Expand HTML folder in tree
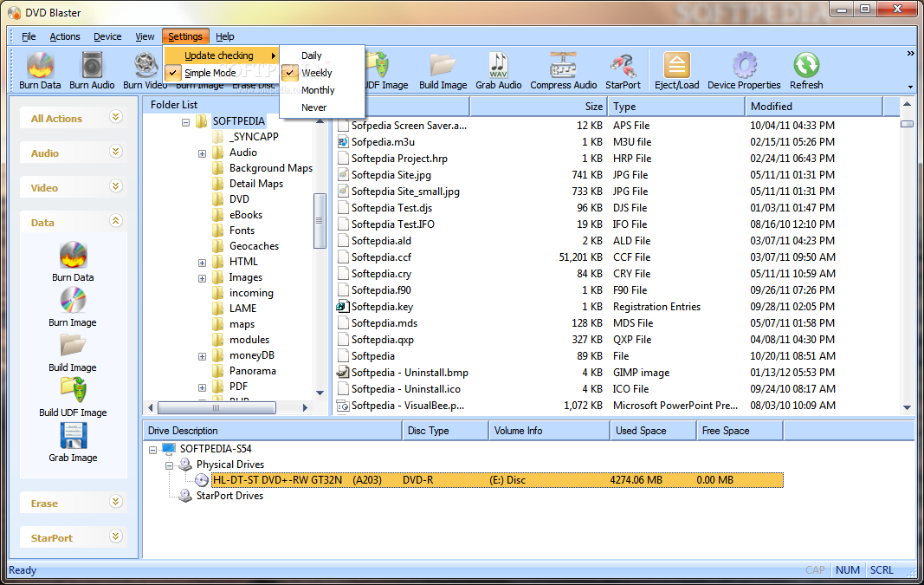The width and height of the screenshot is (924, 585). [202, 263]
